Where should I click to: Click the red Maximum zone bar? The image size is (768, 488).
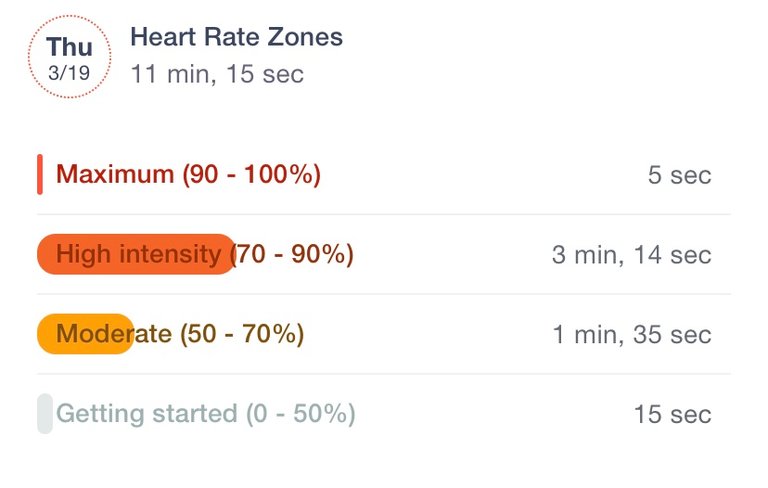[x=40, y=175]
